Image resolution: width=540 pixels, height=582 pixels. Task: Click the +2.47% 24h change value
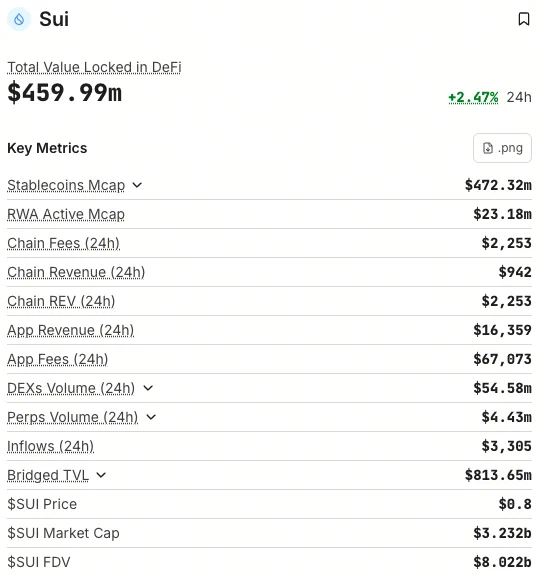[473, 97]
